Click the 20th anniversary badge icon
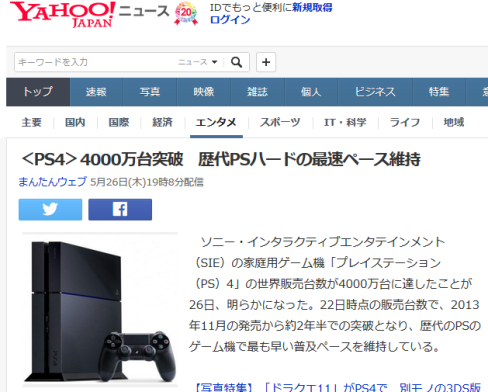 click(186, 13)
